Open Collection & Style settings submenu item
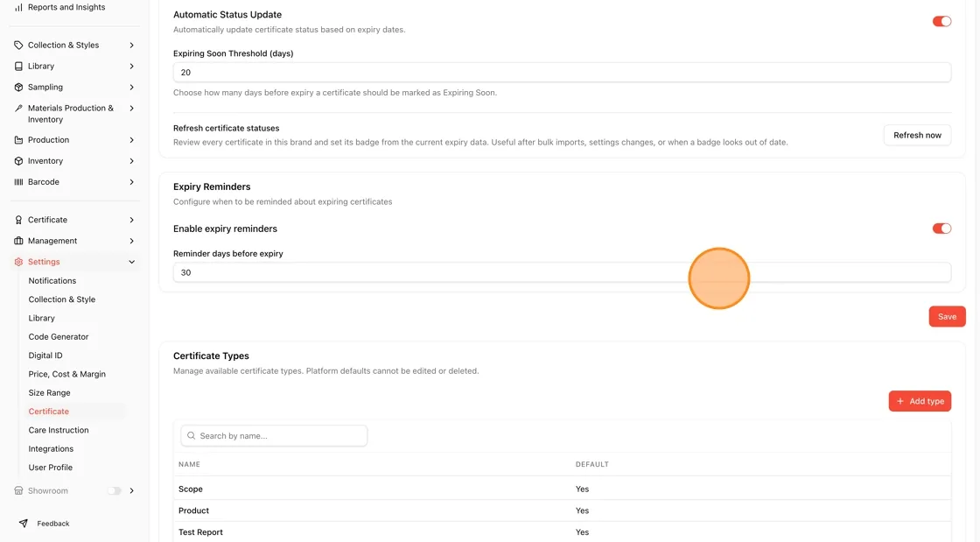 coord(62,299)
